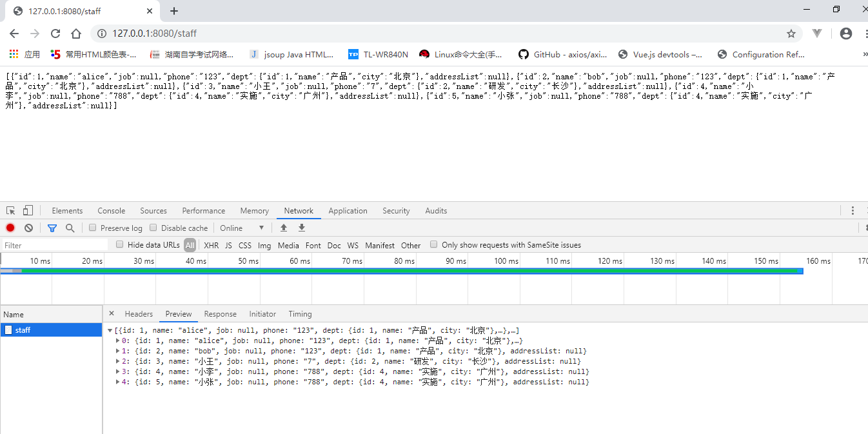Show the request Headers tab

click(x=139, y=314)
